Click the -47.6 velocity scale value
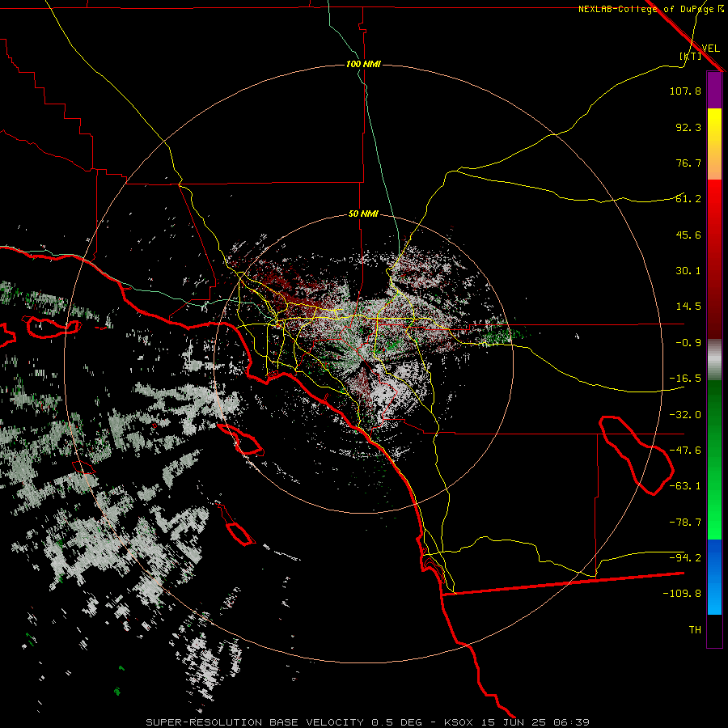This screenshot has width=728, height=728. (685, 451)
